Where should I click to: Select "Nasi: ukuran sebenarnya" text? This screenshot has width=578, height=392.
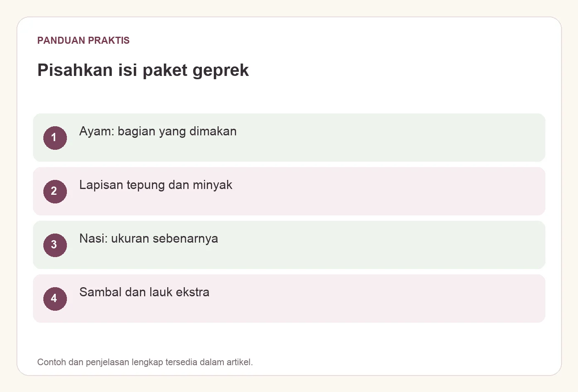point(149,239)
